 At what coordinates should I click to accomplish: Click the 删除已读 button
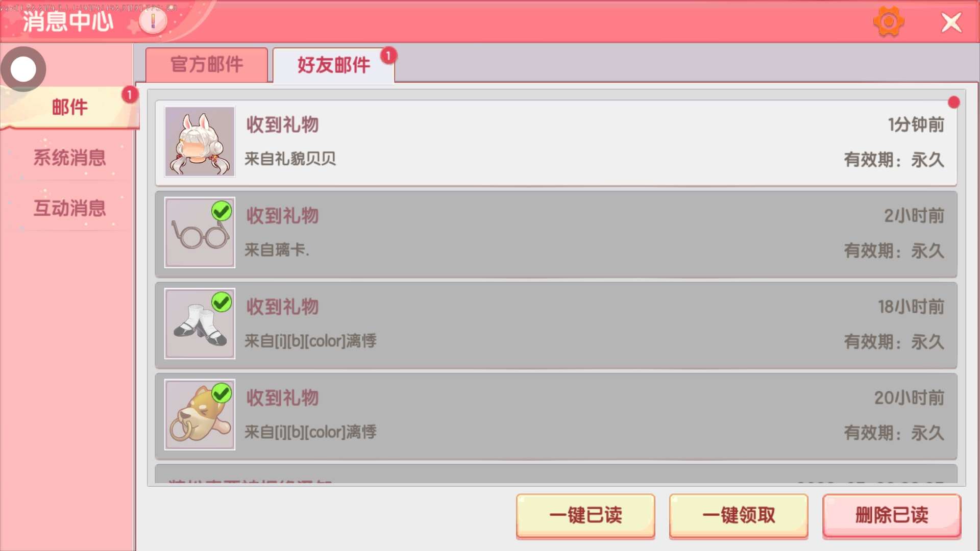tap(892, 515)
